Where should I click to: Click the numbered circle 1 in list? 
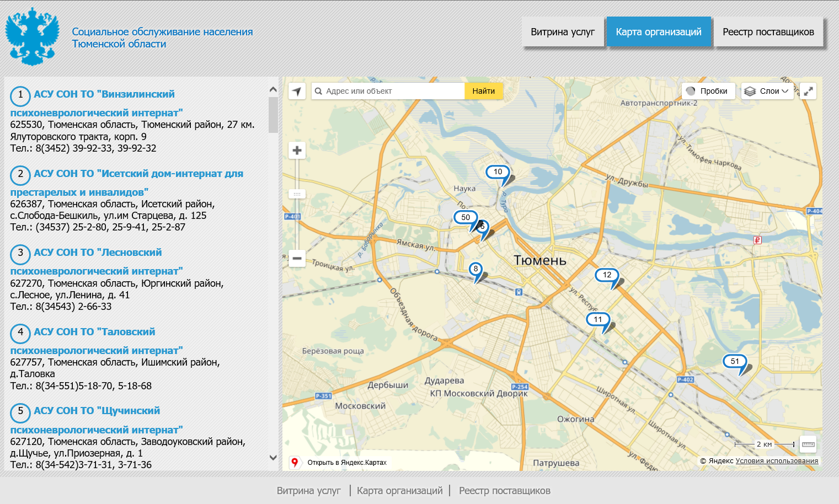click(x=20, y=95)
